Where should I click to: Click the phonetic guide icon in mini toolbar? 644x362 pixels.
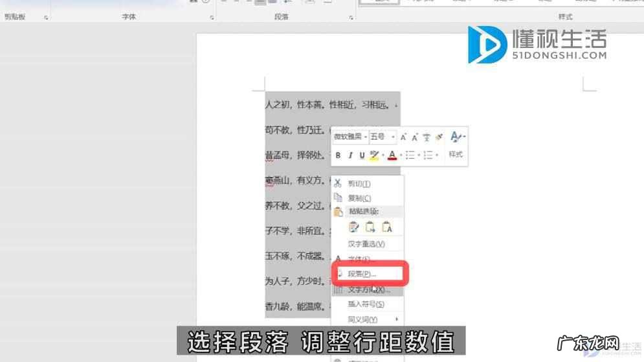[427, 137]
